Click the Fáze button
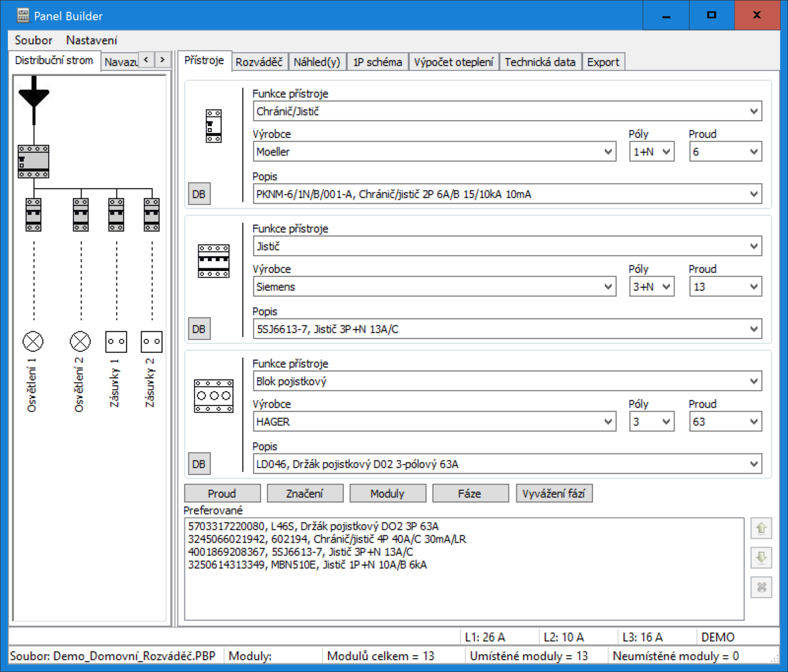Viewport: 788px width, 672px height. coord(470,493)
